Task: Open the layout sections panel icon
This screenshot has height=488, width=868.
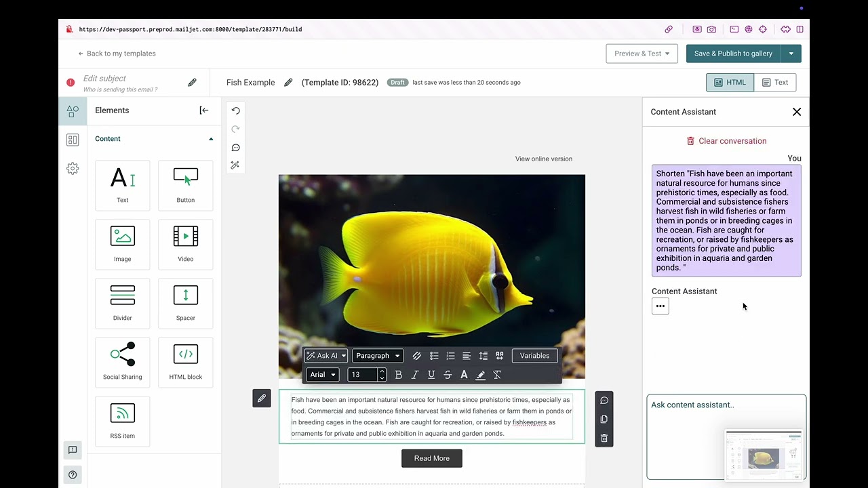Action: pyautogui.click(x=73, y=140)
